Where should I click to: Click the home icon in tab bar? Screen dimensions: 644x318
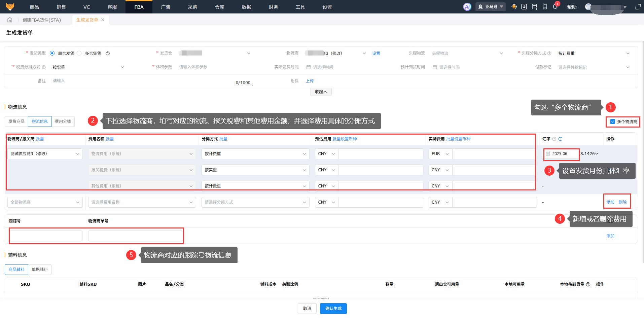10,20
